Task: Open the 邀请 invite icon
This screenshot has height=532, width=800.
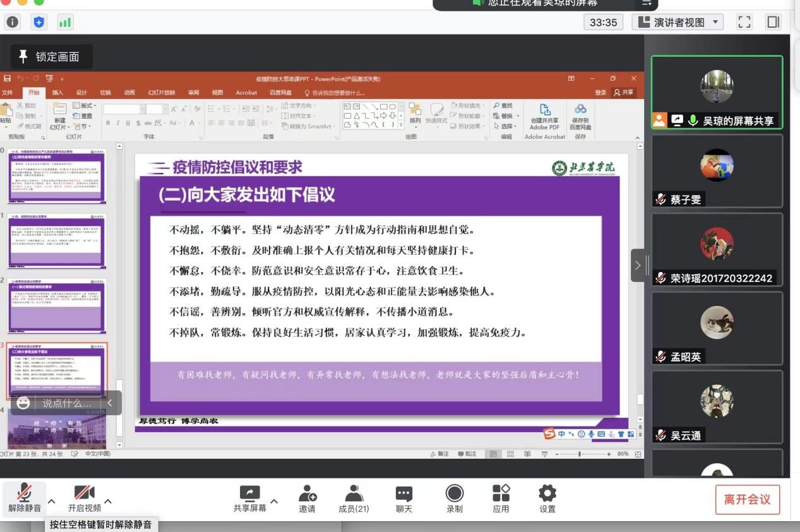Action: tap(307, 494)
